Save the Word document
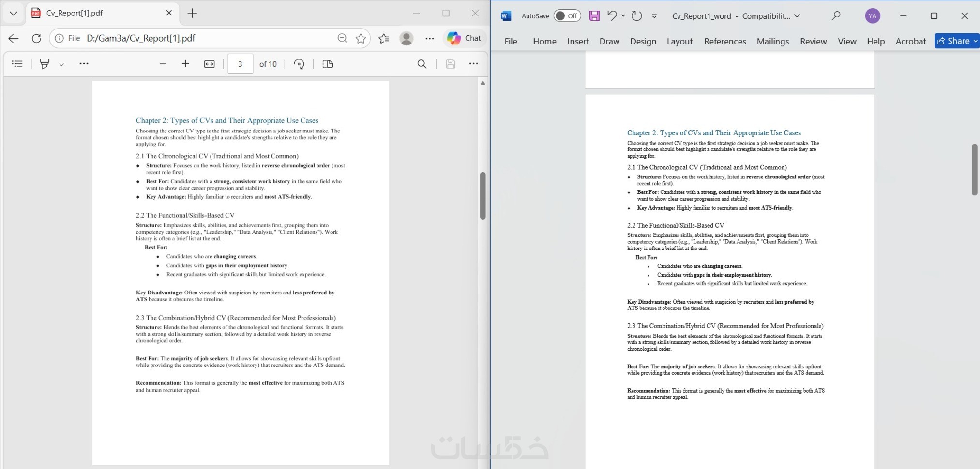Screen dimensions: 980x469 click(x=594, y=16)
